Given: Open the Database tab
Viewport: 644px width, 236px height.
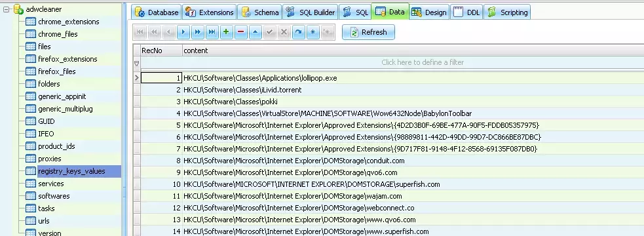Looking at the screenshot, I should [157, 12].
